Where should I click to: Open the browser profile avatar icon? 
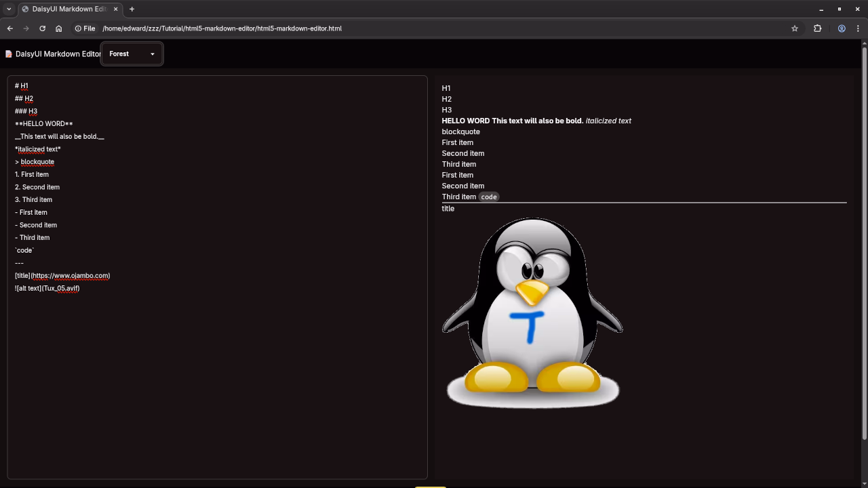coord(842,28)
